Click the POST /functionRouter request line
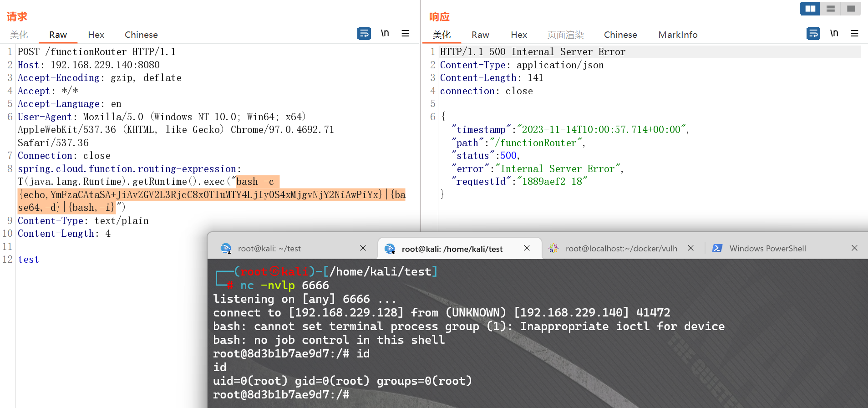This screenshot has height=408, width=868. point(96,52)
